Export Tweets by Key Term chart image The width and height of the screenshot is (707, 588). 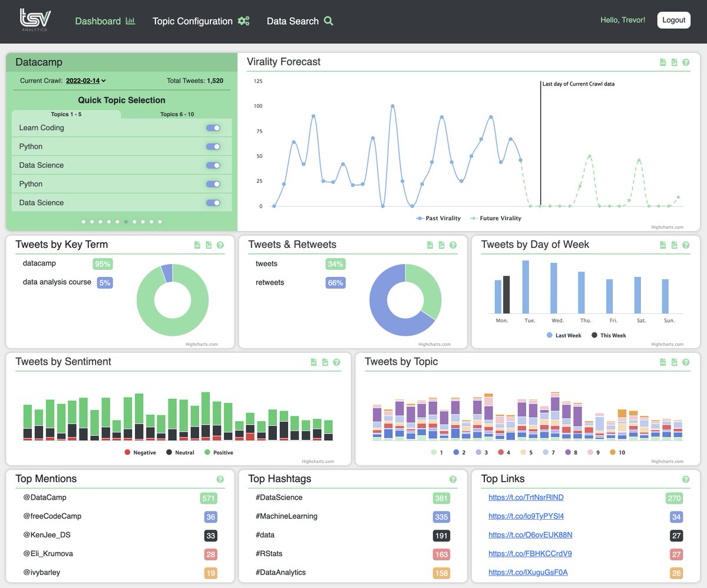tap(209, 245)
